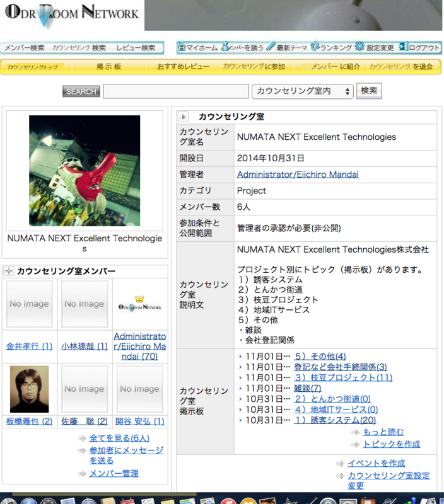Switch to カウンセリングに参加 tab
The height and width of the screenshot is (504, 444).
(254, 67)
